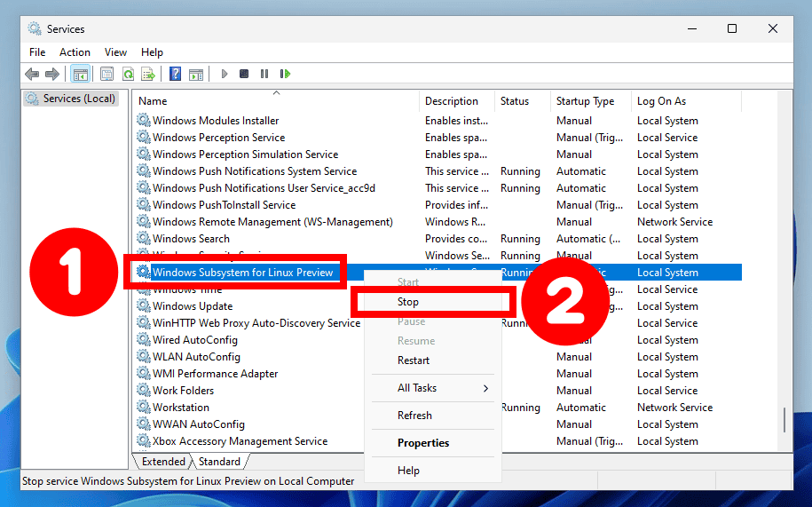Click the Forward arrow toolbar icon
This screenshot has height=507, width=812.
click(x=52, y=74)
